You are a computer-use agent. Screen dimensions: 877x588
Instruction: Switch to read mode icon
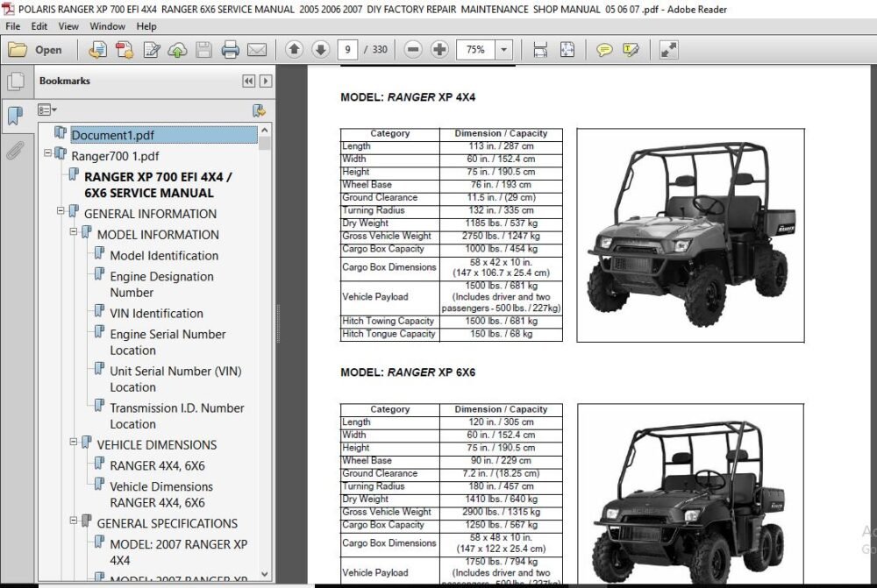[668, 50]
